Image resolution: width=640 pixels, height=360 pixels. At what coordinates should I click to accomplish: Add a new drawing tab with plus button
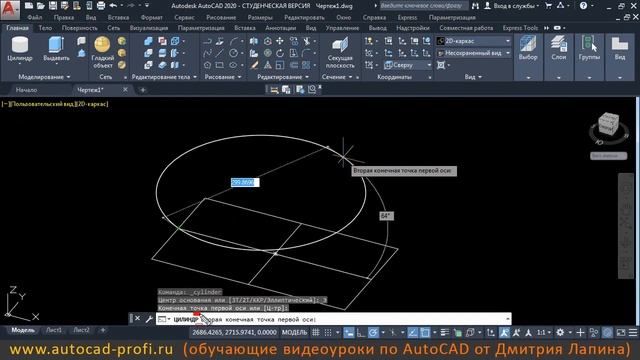point(143,90)
